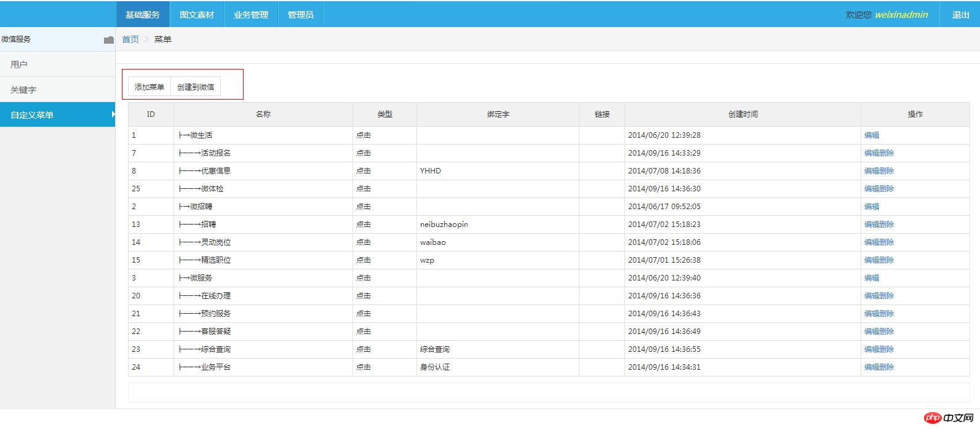
Task: Select the wzp keyword cell
Action: 498,260
